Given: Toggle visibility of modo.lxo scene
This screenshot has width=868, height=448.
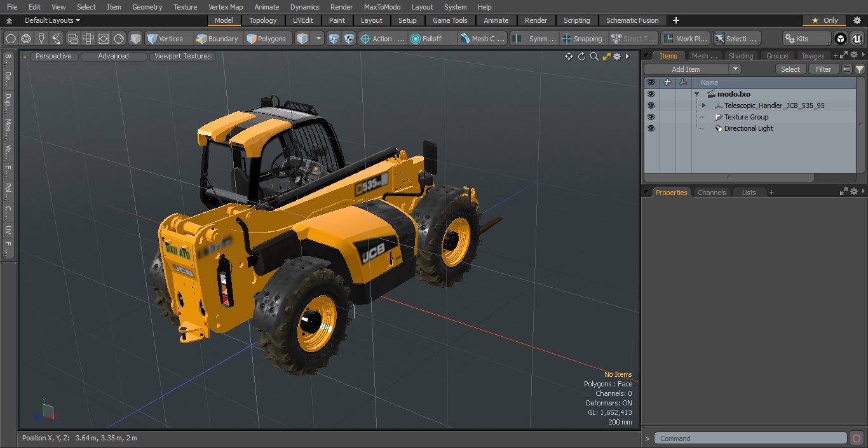Looking at the screenshot, I should click(651, 94).
